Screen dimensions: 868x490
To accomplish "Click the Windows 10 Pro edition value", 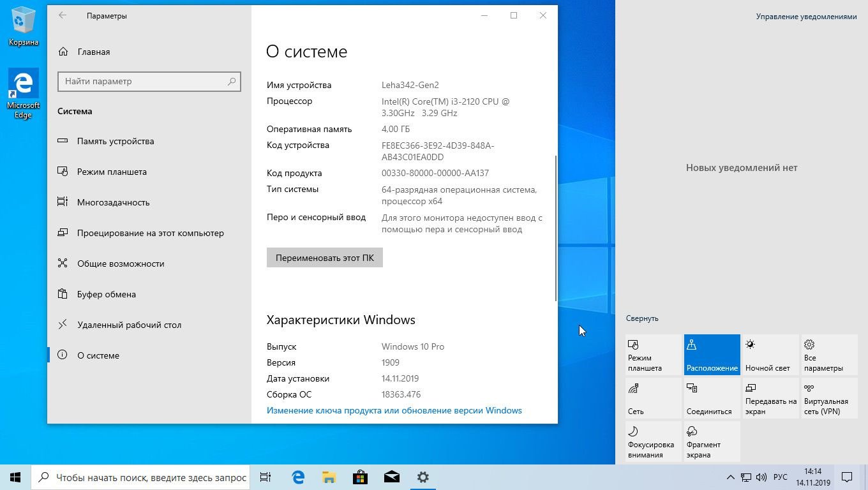I will pos(413,346).
